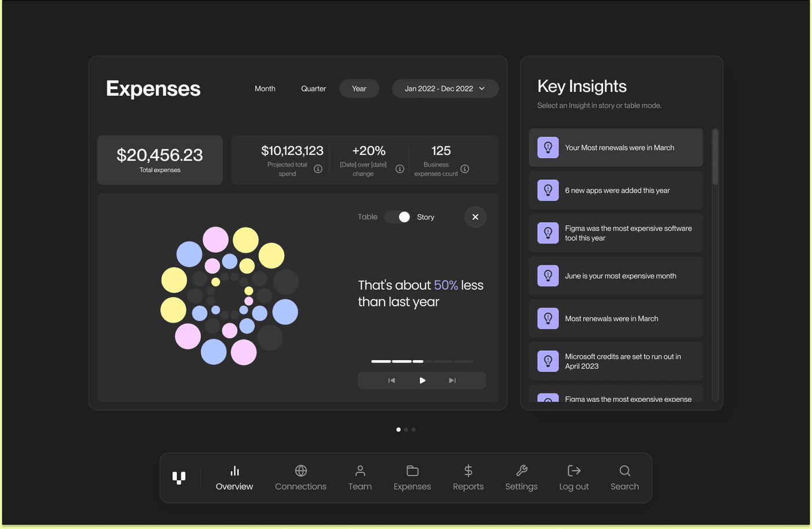Click the +20% change value
This screenshot has height=529, width=812.
pyautogui.click(x=369, y=151)
